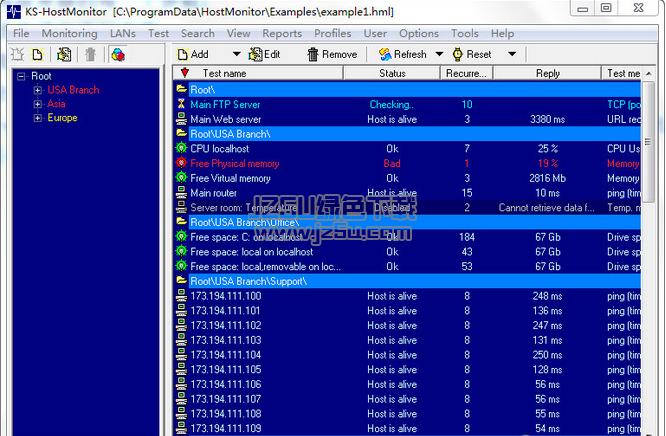Click the disabled icon of Server room: Temperature
Viewport: 666px width, 436px height.
181,207
